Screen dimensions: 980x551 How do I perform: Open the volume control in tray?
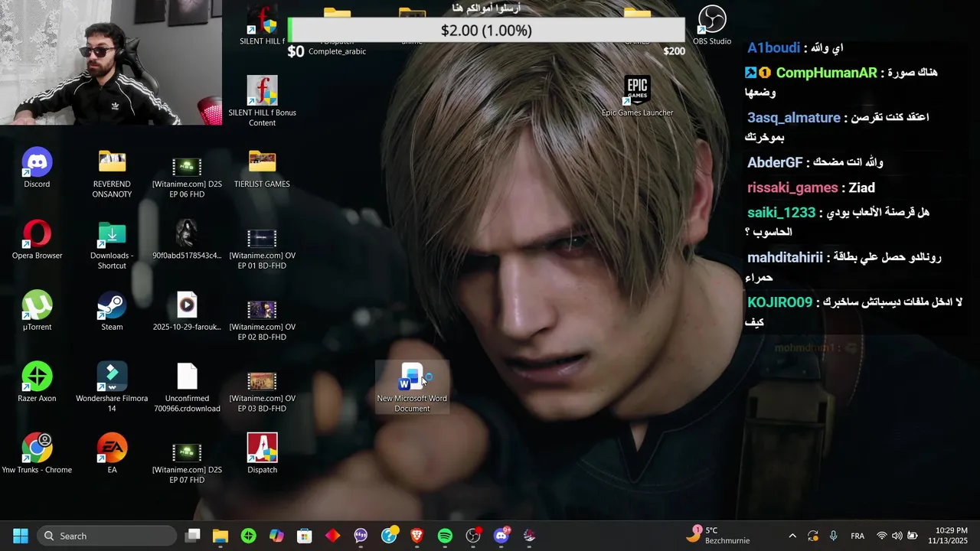pyautogui.click(x=897, y=536)
